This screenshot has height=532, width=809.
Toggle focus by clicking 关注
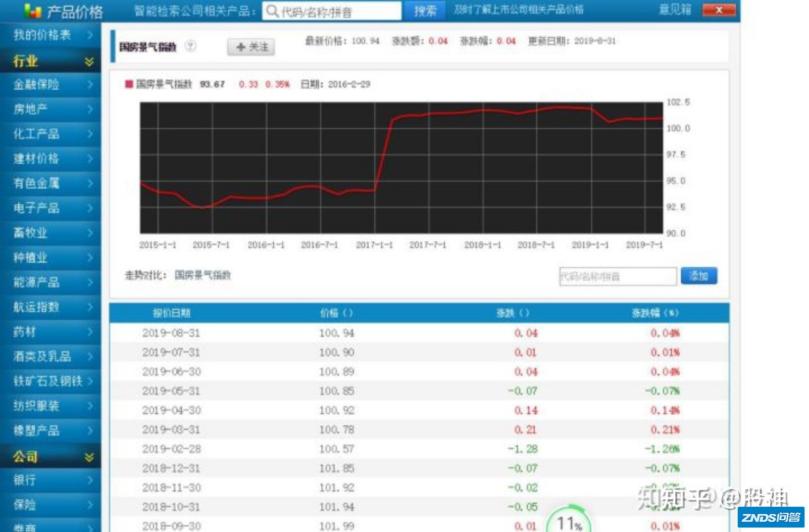tap(251, 47)
